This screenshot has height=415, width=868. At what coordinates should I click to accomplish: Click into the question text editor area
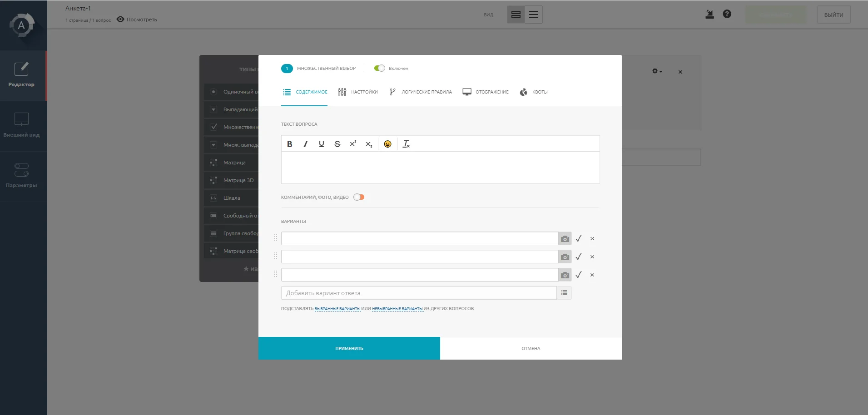click(x=441, y=168)
